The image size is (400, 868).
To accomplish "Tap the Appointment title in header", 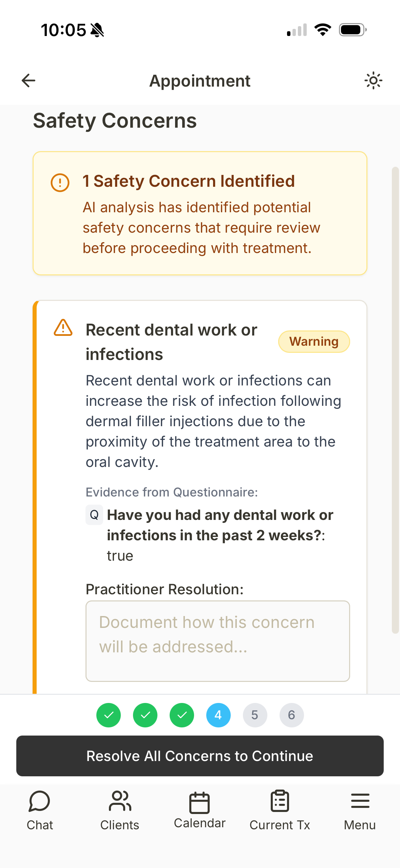I will (200, 80).
